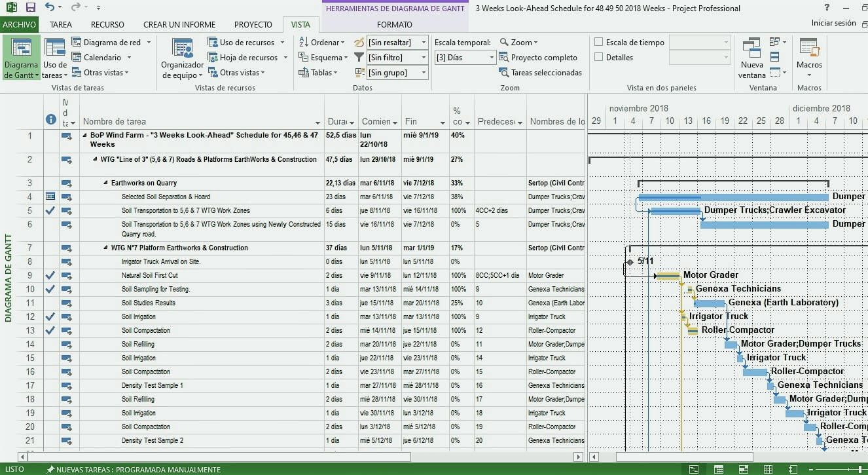Screen dimensions: 868x475
Task: Collapse the Earthworks on Quarry summary task
Action: click(106, 183)
